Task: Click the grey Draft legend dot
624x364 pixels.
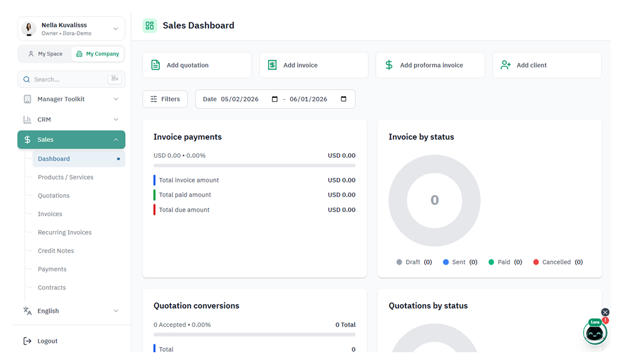Action: (399, 262)
